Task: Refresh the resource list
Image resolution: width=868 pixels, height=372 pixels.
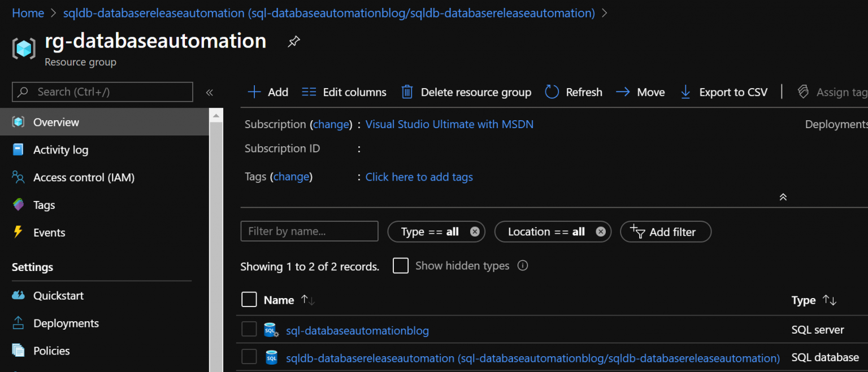Action: tap(551, 91)
